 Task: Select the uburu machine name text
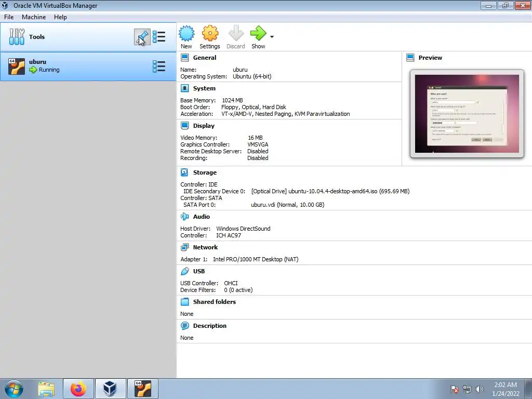37,62
